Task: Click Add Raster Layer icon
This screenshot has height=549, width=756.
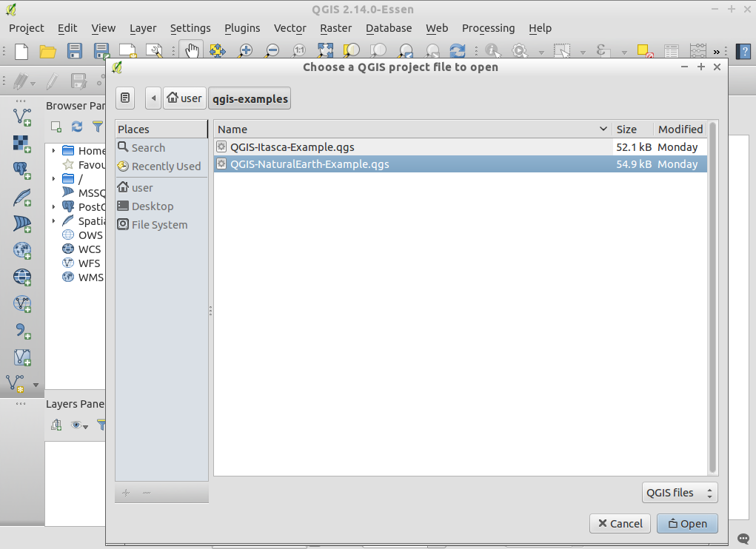Action: (x=22, y=144)
